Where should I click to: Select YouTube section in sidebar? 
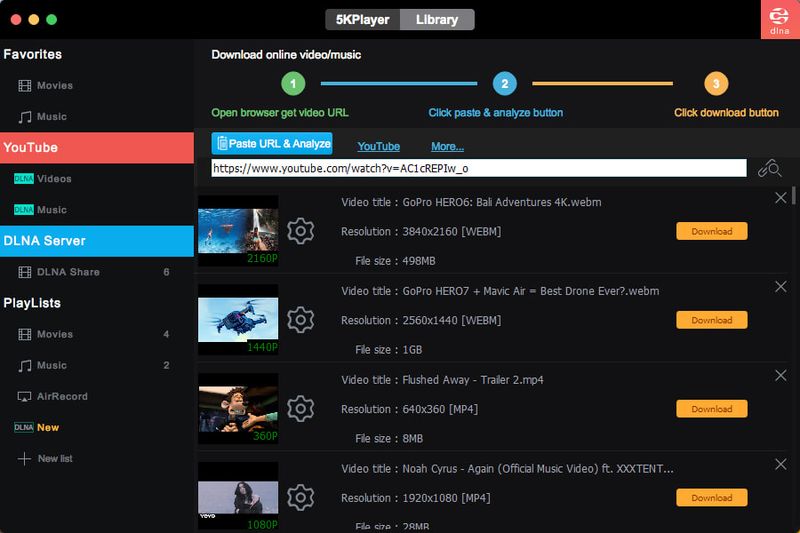click(x=97, y=148)
